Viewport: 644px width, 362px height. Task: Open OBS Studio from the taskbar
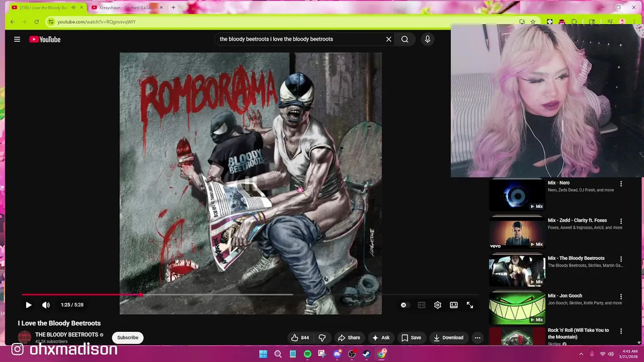click(x=352, y=354)
